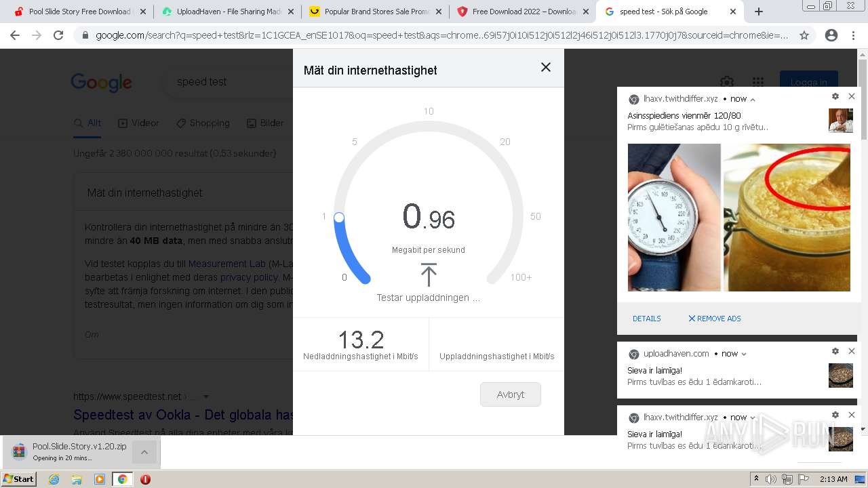The width and height of the screenshot is (868, 488).
Task: Collapse the first lhaxv notification chevron
Action: pos(753,100)
